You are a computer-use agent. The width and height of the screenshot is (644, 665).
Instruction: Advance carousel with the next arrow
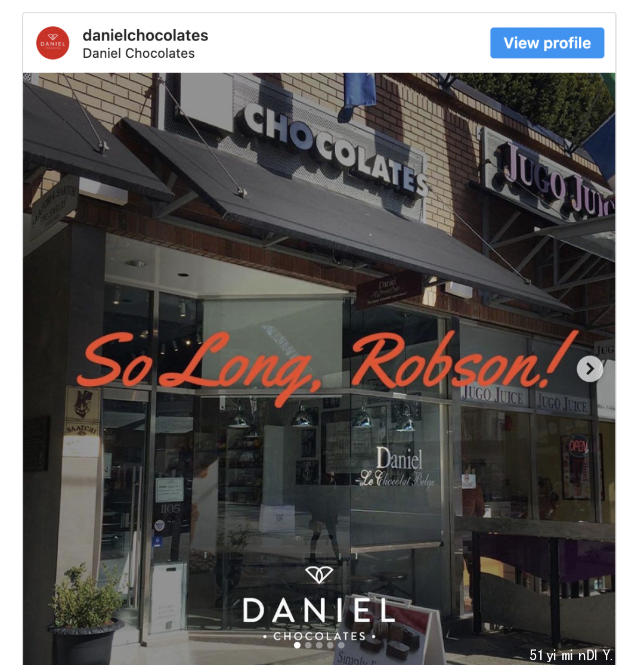coord(590,369)
